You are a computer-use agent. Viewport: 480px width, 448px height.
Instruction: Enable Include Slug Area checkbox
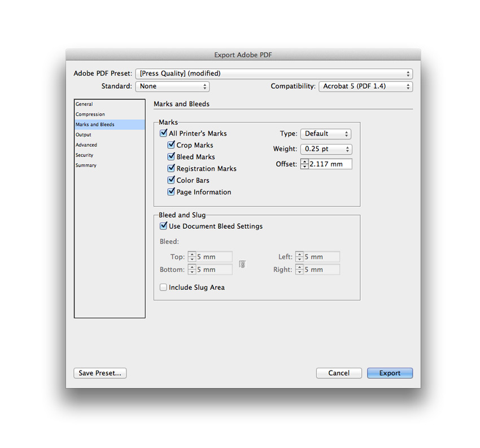(163, 288)
